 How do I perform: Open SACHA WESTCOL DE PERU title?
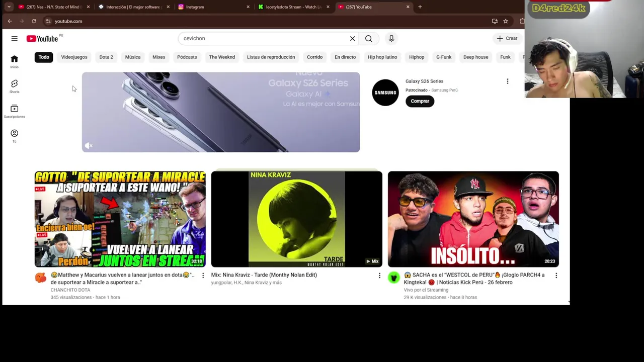click(x=474, y=279)
